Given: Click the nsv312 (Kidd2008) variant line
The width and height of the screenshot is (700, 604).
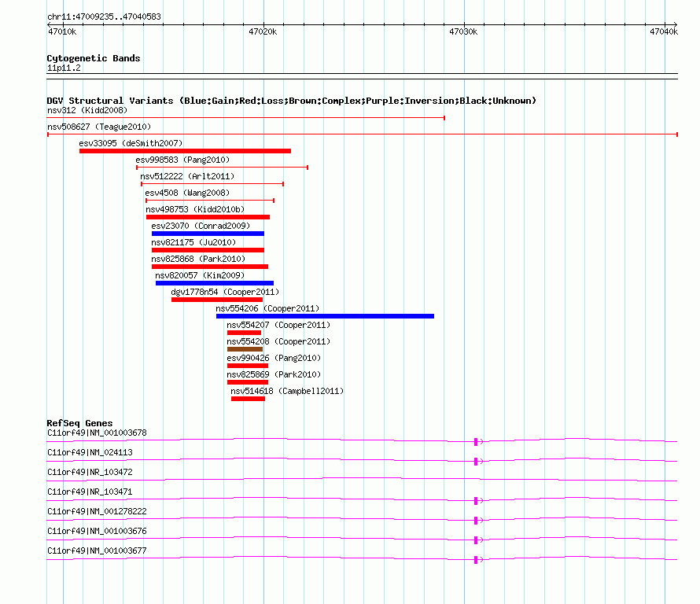Looking at the screenshot, I should (x=246, y=118).
